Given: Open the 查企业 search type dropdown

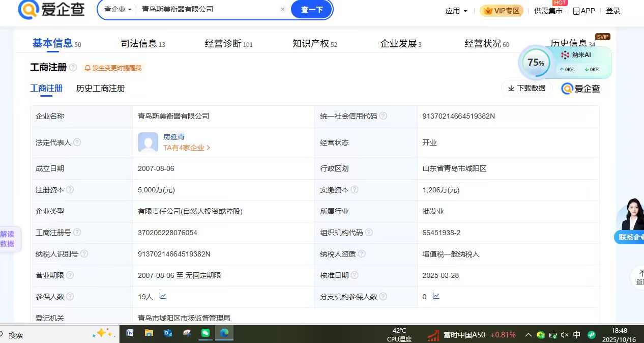Looking at the screenshot, I should click(118, 10).
